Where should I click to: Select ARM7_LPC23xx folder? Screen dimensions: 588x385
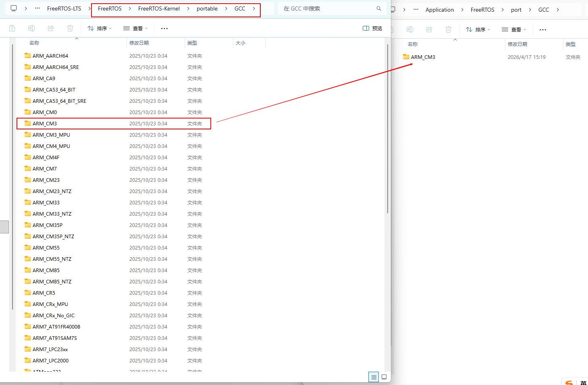(x=50, y=350)
